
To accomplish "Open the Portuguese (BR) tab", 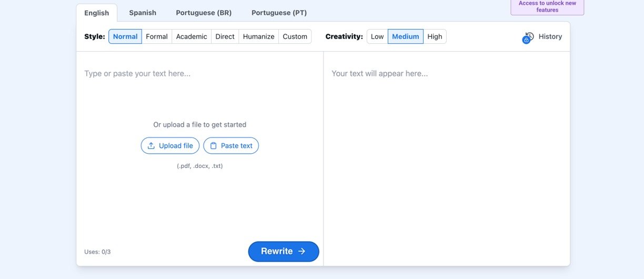I will coord(204,13).
